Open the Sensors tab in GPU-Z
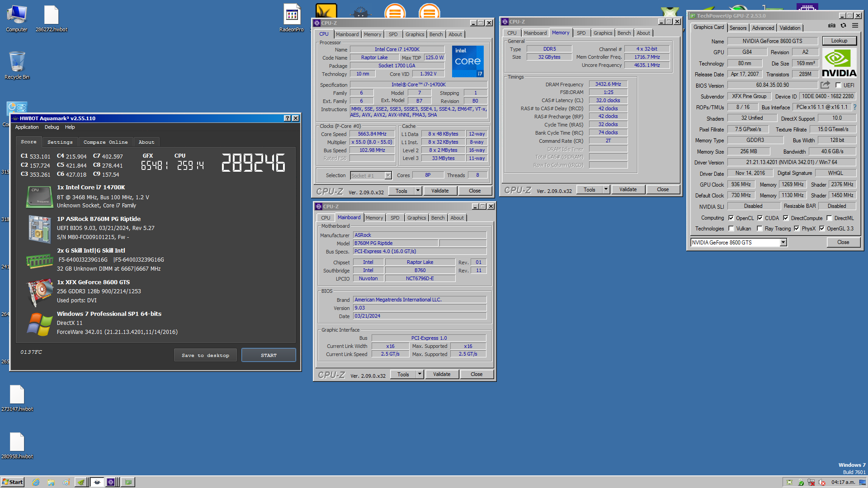The width and height of the screenshot is (868, 488). click(738, 28)
